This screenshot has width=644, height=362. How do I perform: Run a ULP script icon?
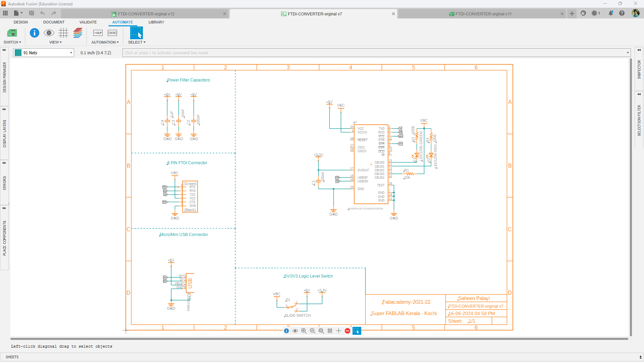pyautogui.click(x=98, y=33)
